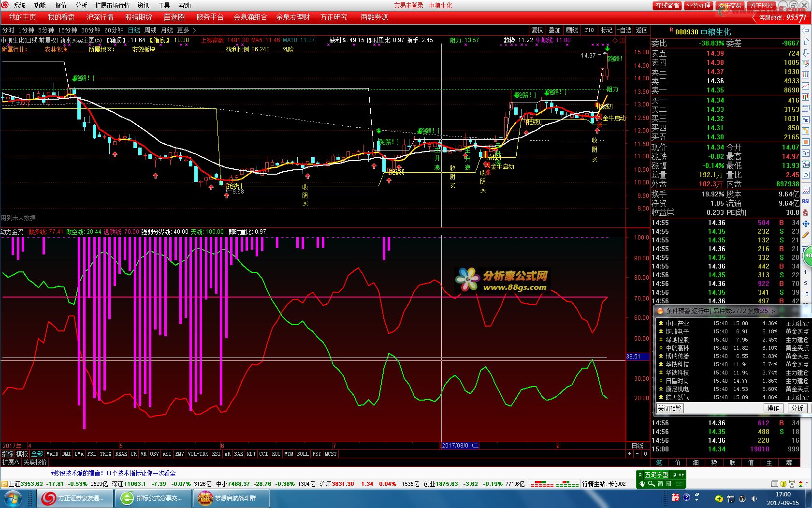Image resolution: width=812 pixels, height=508 pixels.
Task: Open the 炒股技术派的福音 news link
Action: (x=113, y=473)
